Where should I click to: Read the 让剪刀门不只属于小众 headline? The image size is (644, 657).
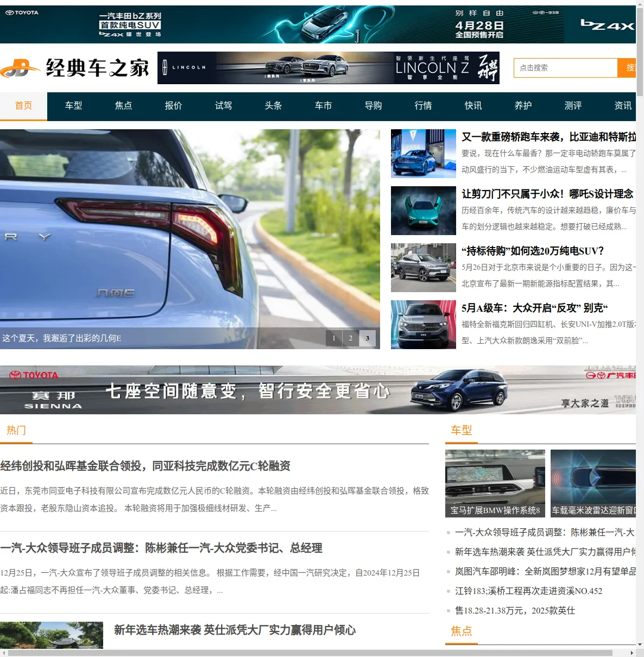[x=547, y=194]
